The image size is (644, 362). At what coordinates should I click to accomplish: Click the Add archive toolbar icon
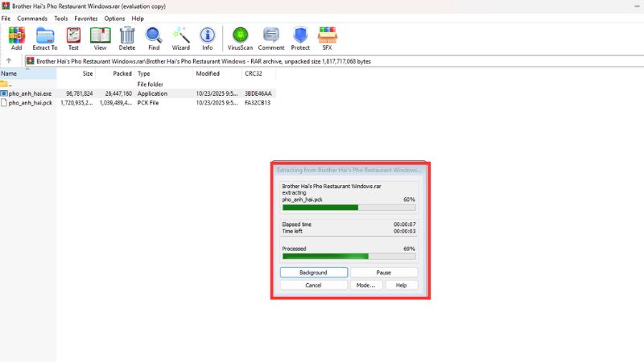16,37
